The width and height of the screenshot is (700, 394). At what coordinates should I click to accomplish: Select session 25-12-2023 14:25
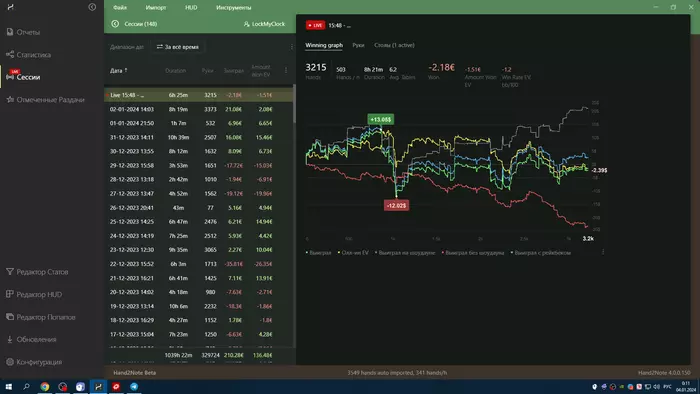point(199,222)
